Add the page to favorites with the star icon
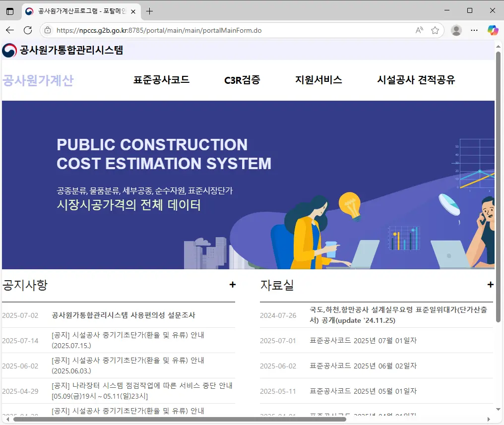The height and width of the screenshot is (425, 504). [x=436, y=30]
